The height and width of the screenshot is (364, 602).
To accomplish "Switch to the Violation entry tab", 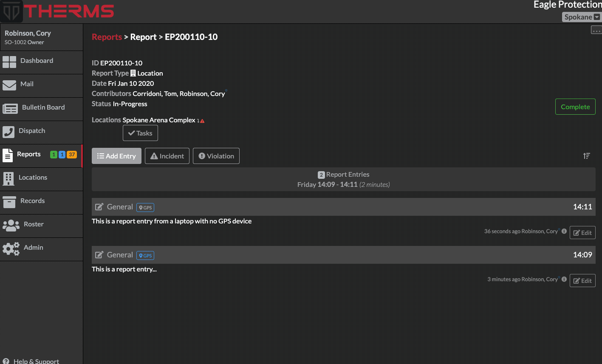I will pyautogui.click(x=216, y=156).
